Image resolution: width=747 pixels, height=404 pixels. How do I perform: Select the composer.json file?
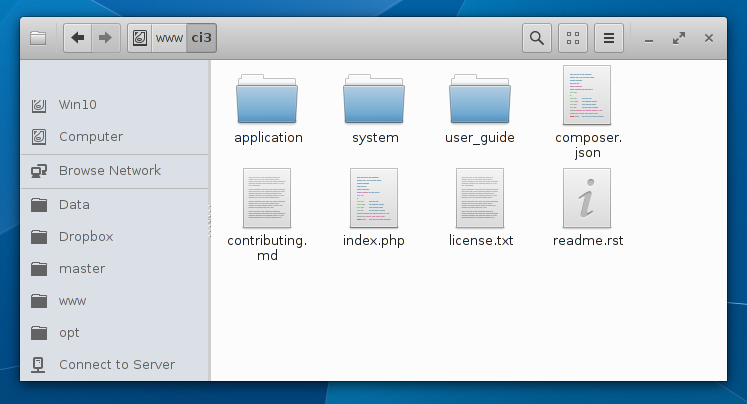[x=587, y=96]
